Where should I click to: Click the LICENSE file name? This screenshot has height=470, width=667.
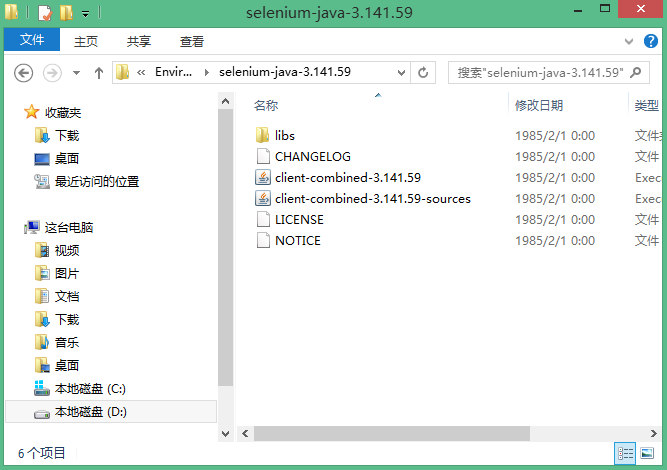coord(299,219)
